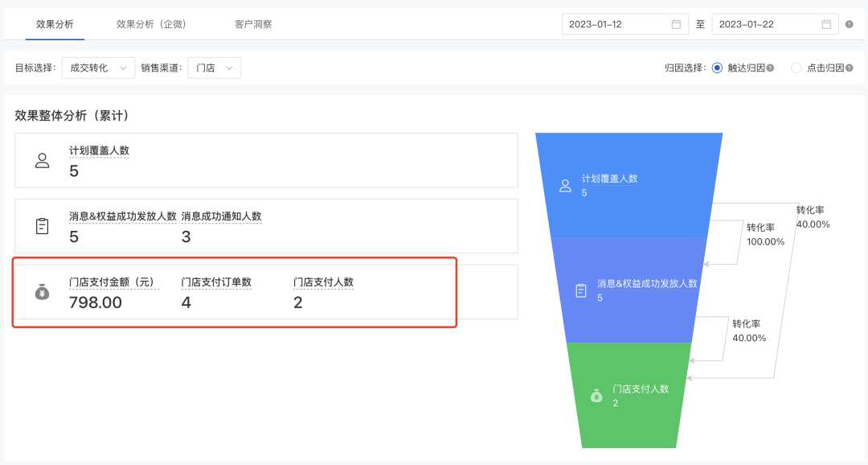Screen dimensions: 868x465
Task: Click the money bag icon on the 门店支付金额 card
Action: point(42,293)
